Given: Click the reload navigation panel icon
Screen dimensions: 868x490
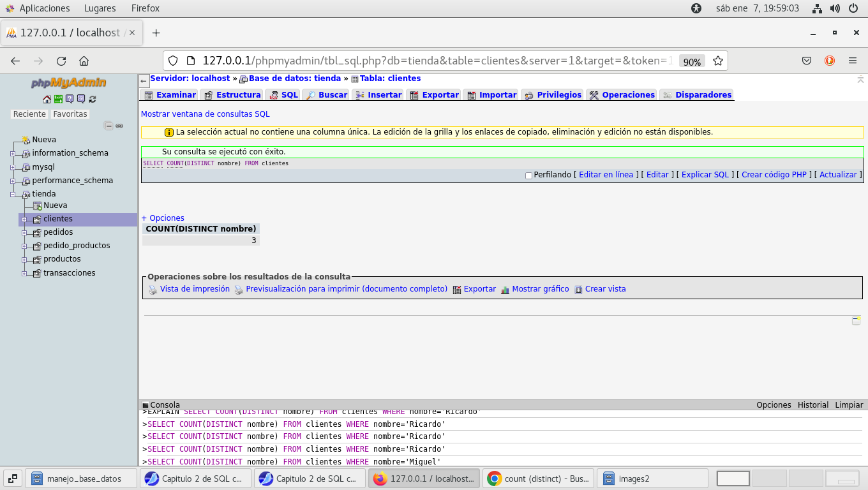Looking at the screenshot, I should [93, 99].
